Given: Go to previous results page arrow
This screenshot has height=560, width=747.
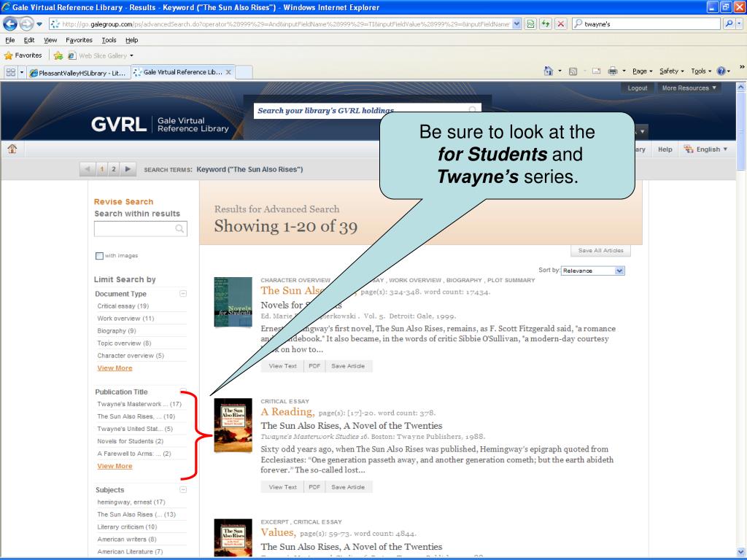Looking at the screenshot, I should pyautogui.click(x=88, y=169).
